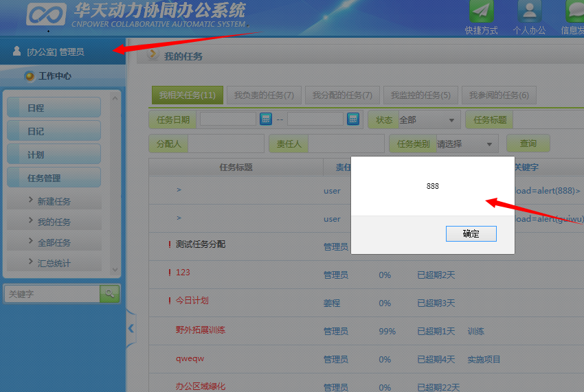Image resolution: width=584 pixels, height=392 pixels.
Task: Click the 训练 keyword in 野外拓展训练 row
Action: point(475,332)
